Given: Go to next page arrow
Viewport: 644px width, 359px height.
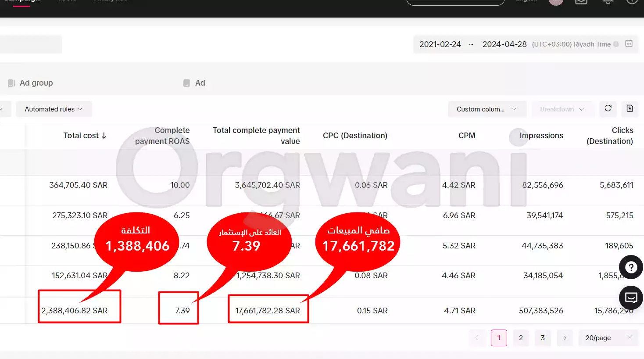Looking at the screenshot, I should pos(565,337).
